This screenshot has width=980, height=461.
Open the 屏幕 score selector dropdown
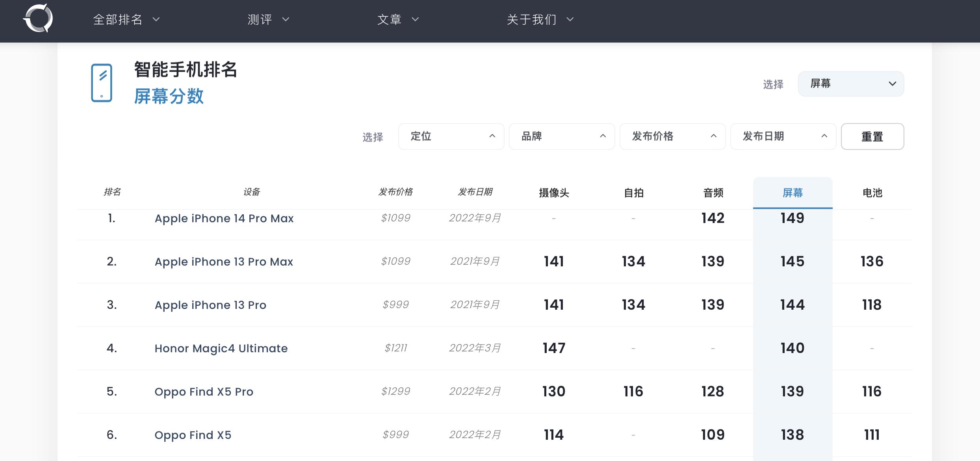coord(851,84)
